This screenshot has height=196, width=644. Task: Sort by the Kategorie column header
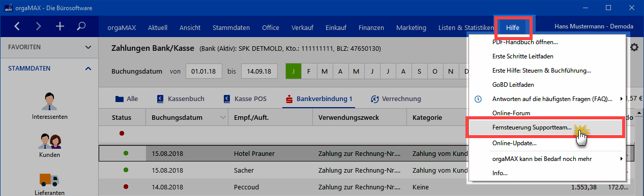tap(427, 118)
